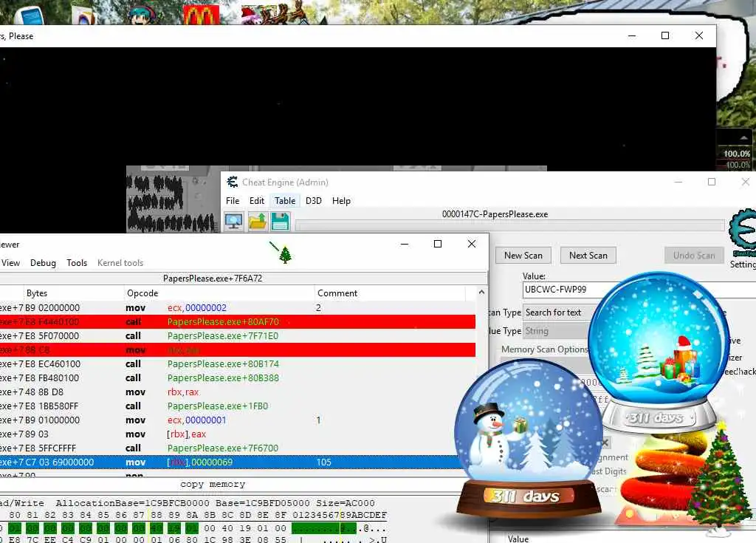Screen dimensions: 756x543
Task: Open the D3D menu
Action: click(313, 201)
